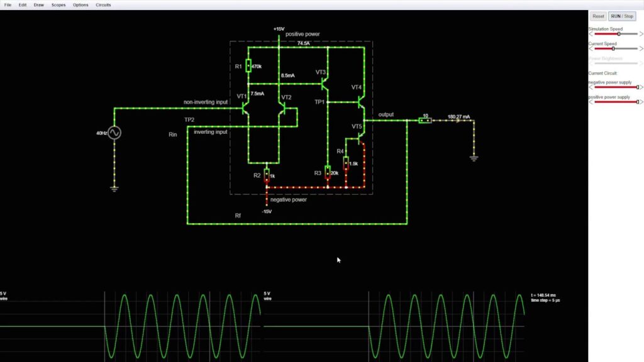This screenshot has width=644, height=362.
Task: Click the Simulation Speed slider handle
Action: [619, 34]
